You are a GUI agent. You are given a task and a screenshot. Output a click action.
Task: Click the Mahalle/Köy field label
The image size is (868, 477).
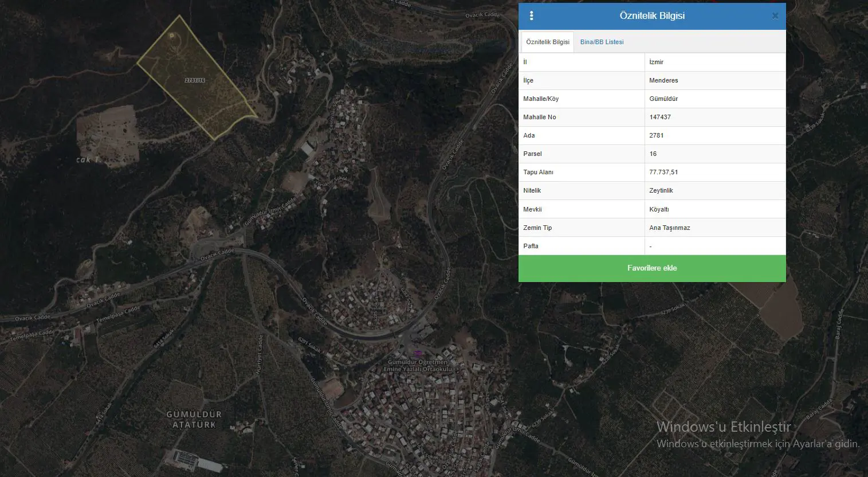541,99
